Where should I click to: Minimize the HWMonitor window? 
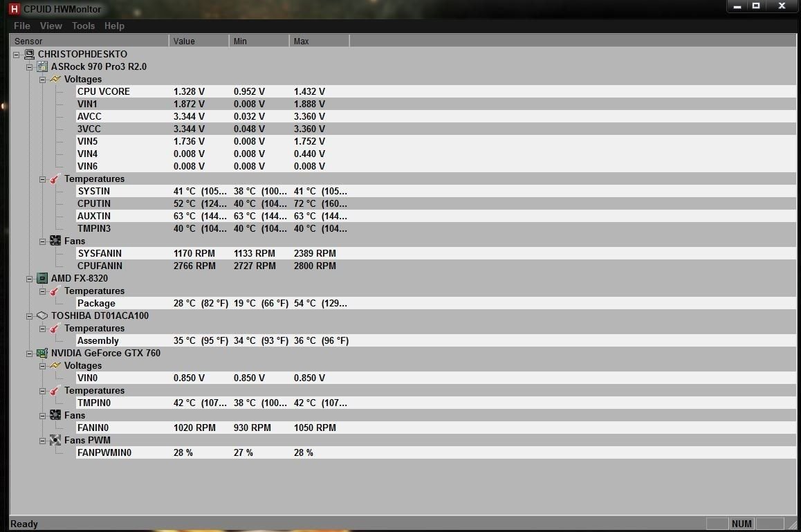(737, 6)
